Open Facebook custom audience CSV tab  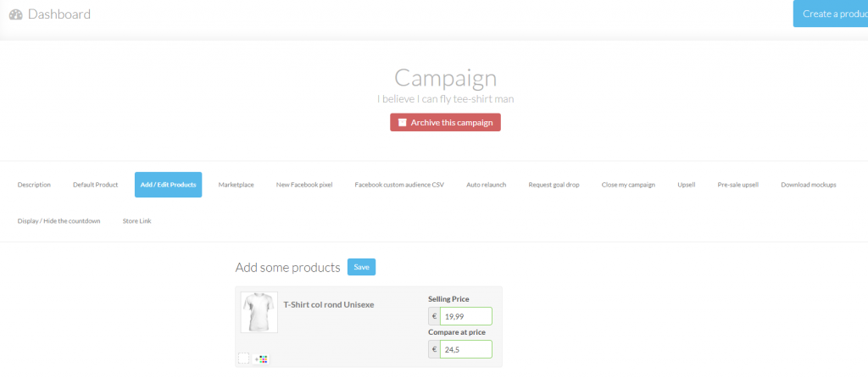tap(399, 185)
